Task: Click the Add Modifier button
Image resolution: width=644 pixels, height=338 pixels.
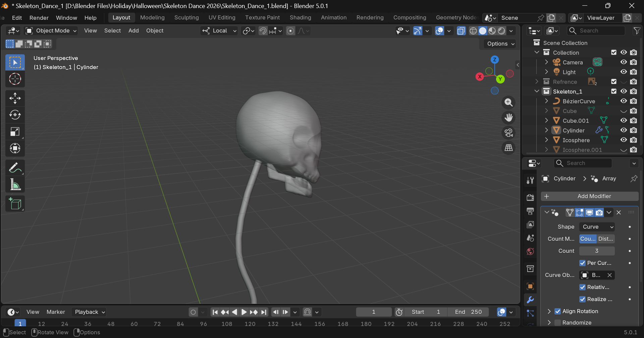Action: click(x=590, y=196)
